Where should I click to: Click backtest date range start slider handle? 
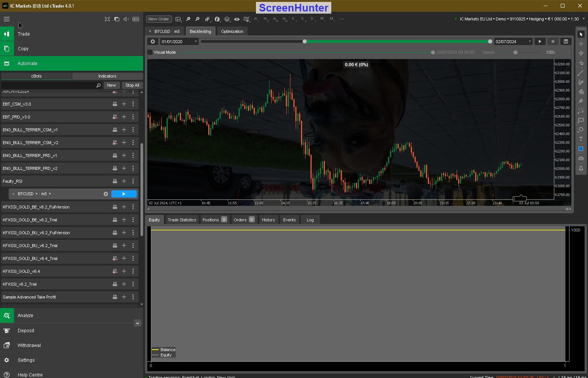[x=304, y=42]
